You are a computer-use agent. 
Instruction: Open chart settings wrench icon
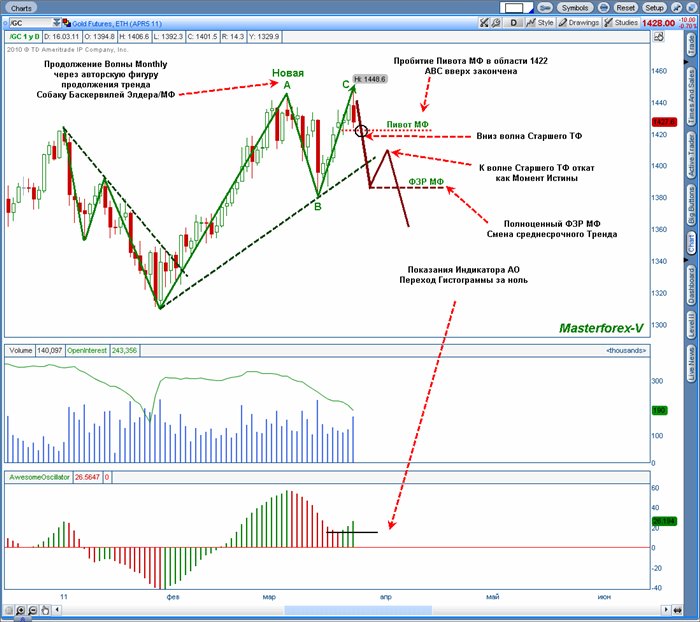tap(496, 23)
